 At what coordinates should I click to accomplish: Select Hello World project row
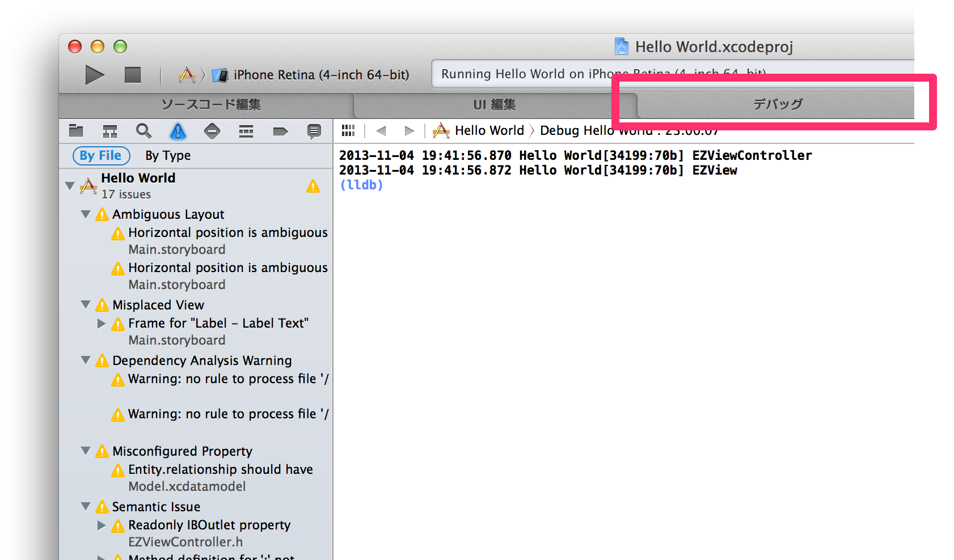click(196, 186)
